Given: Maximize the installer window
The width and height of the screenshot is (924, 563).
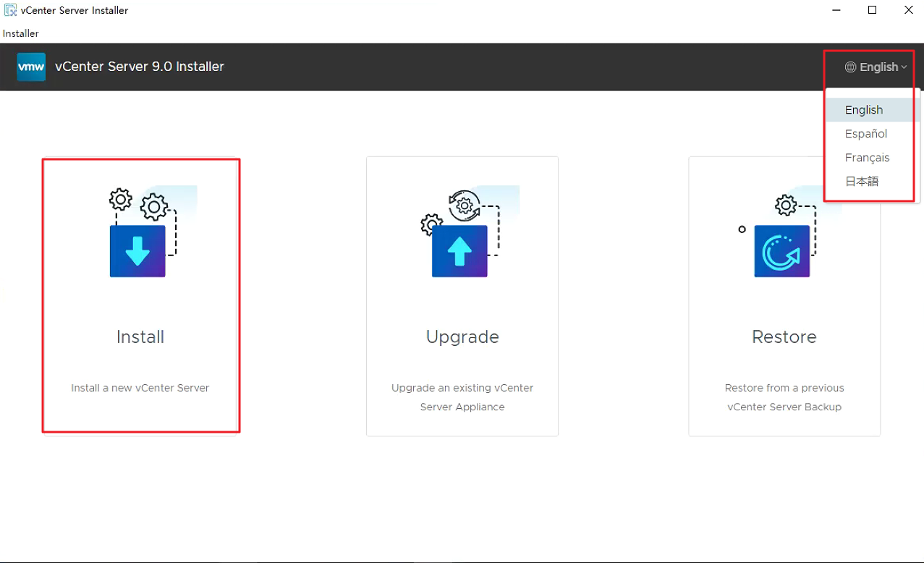Looking at the screenshot, I should point(872,10).
